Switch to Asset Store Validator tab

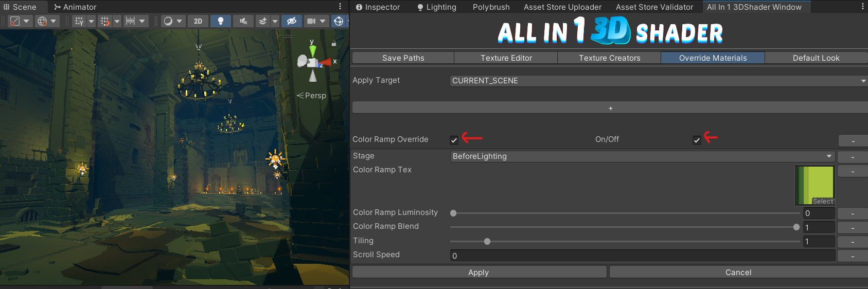[x=654, y=7]
